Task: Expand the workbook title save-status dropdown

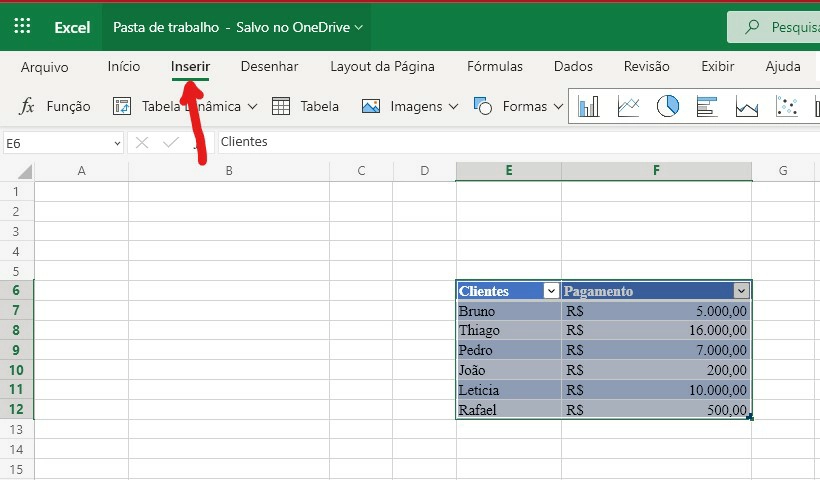Action: point(359,27)
